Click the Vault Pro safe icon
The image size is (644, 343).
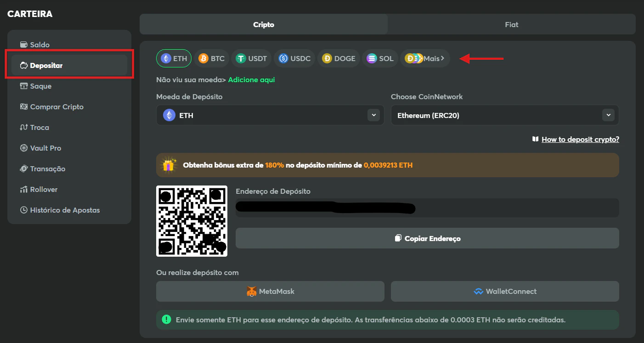coord(24,148)
